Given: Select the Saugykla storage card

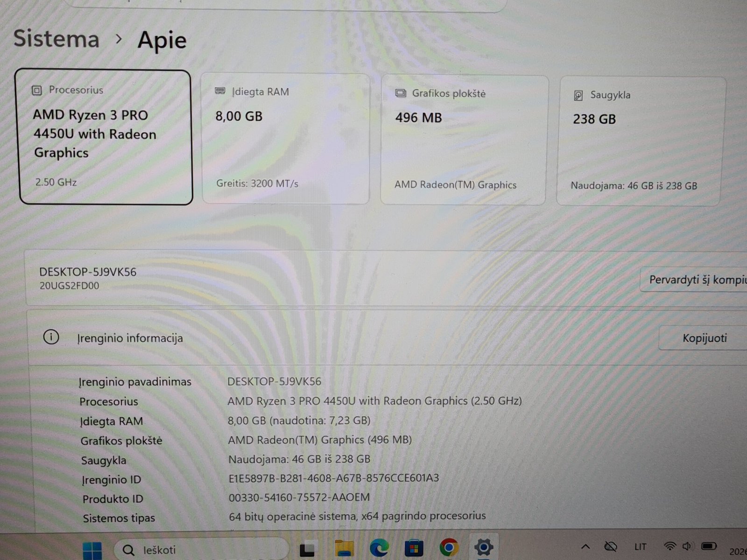Looking at the screenshot, I should (x=641, y=141).
